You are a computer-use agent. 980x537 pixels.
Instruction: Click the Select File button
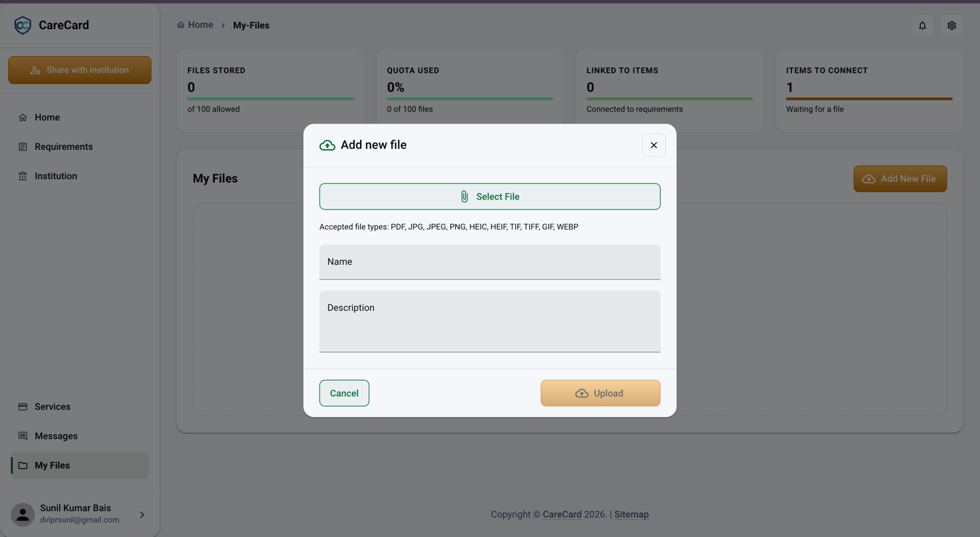click(x=490, y=197)
